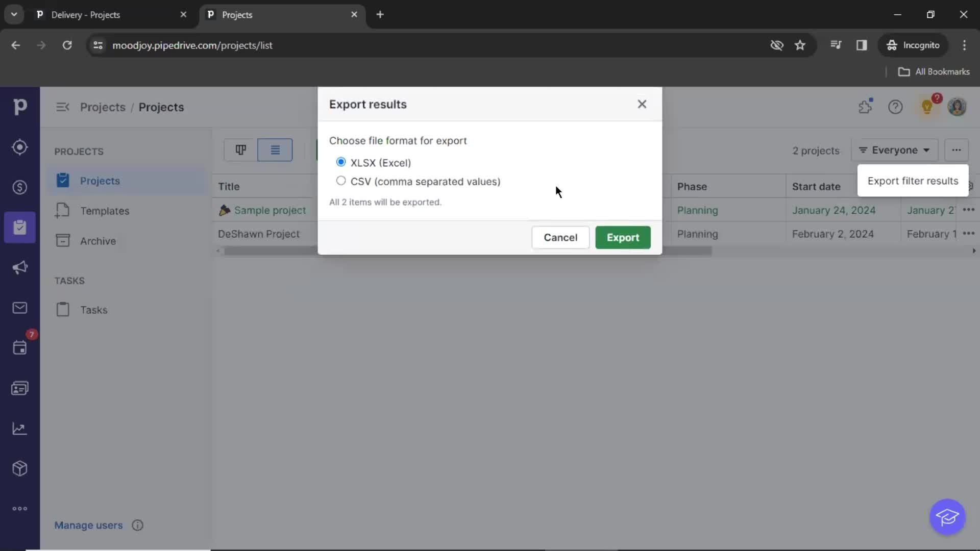The width and height of the screenshot is (980, 551).
Task: Switch to List view tab
Action: click(275, 149)
